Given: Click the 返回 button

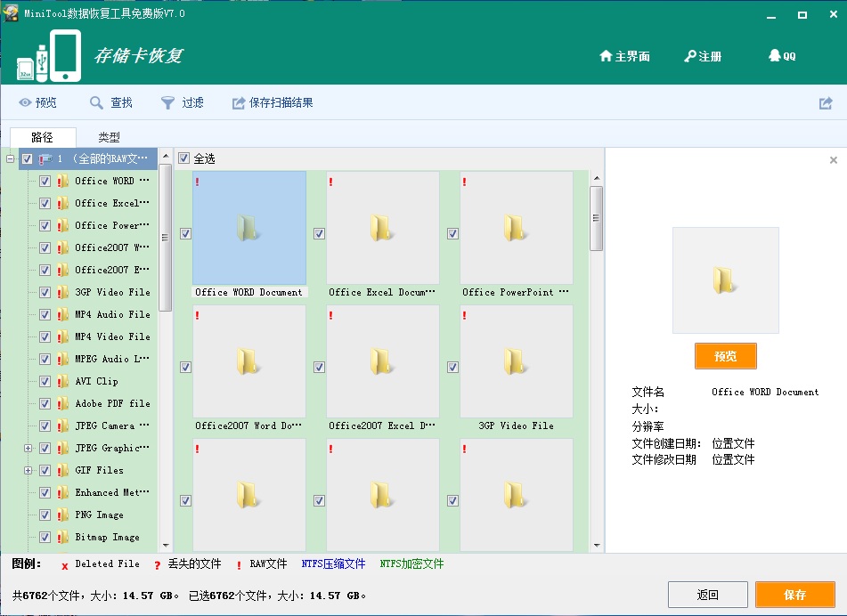Looking at the screenshot, I should (x=708, y=595).
